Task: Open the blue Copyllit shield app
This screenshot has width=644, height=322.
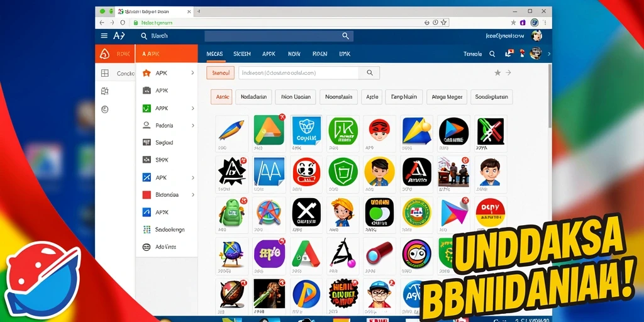Action: pyautogui.click(x=306, y=130)
